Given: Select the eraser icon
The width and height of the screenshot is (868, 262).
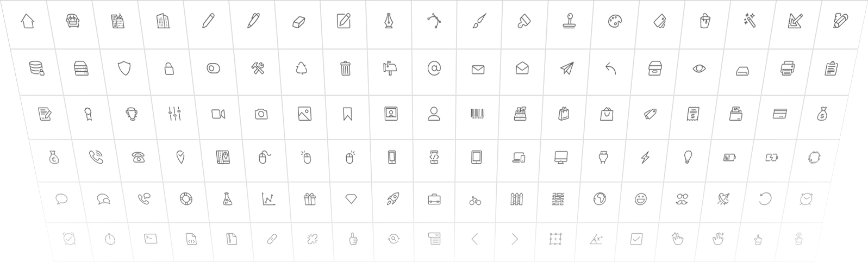Looking at the screenshot, I should [298, 22].
